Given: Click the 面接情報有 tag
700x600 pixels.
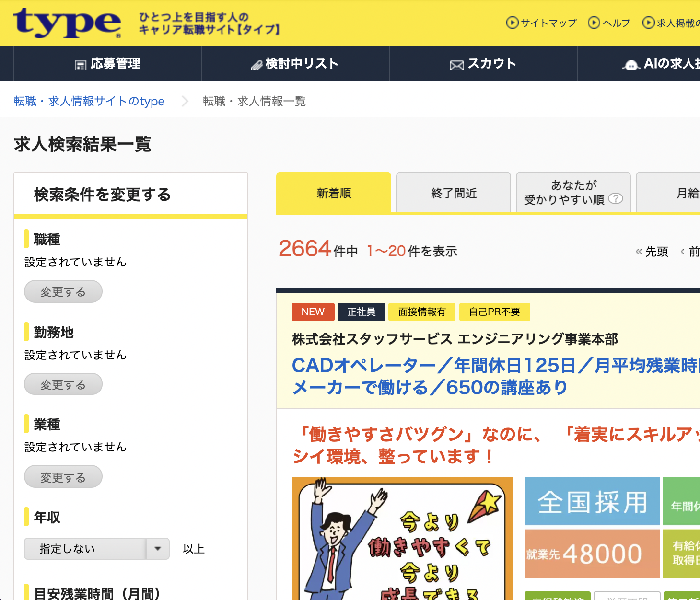Looking at the screenshot, I should pos(422,312).
